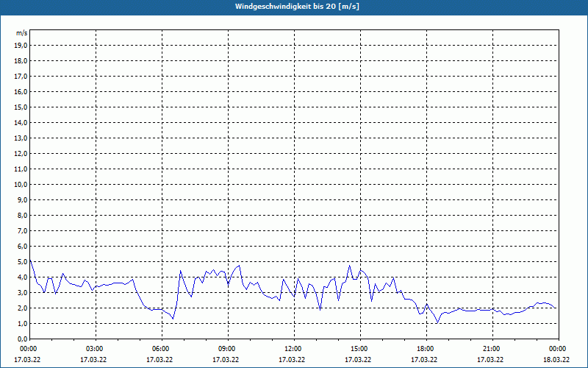Image resolution: width=588 pixels, height=368 pixels.
Task: Click the m/s unit label above the y-axis
Action: click(22, 33)
